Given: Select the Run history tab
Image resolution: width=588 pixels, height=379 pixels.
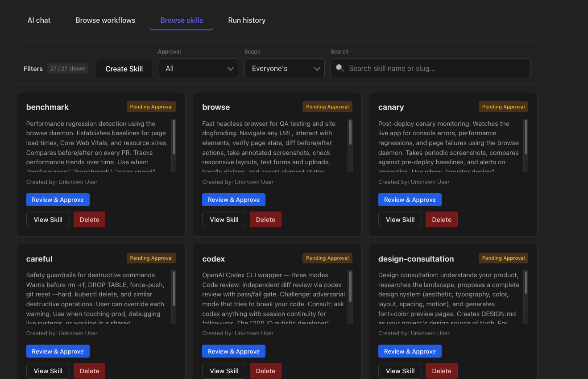Looking at the screenshot, I should click(x=246, y=20).
